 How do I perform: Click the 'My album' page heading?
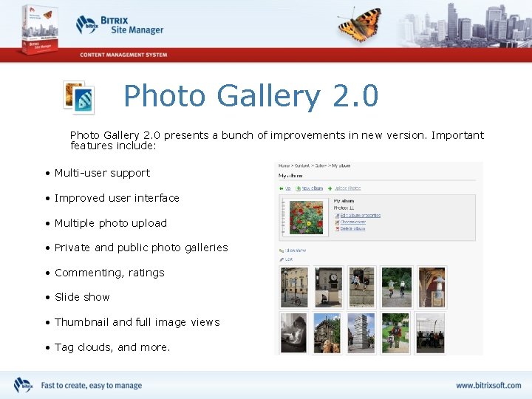(290, 176)
